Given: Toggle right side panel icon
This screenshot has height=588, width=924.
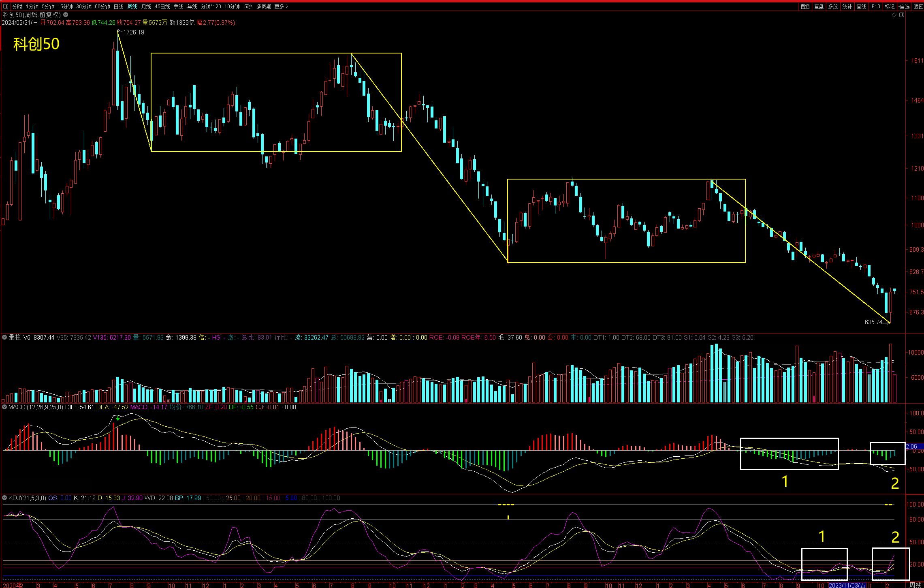Looking at the screenshot, I should (x=902, y=15).
